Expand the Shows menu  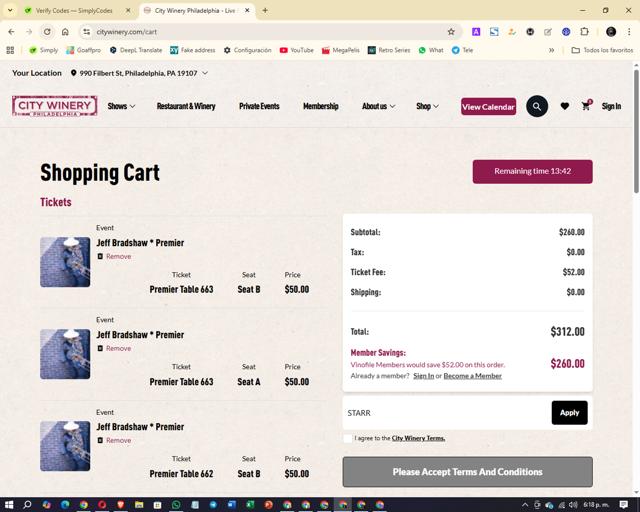121,106
